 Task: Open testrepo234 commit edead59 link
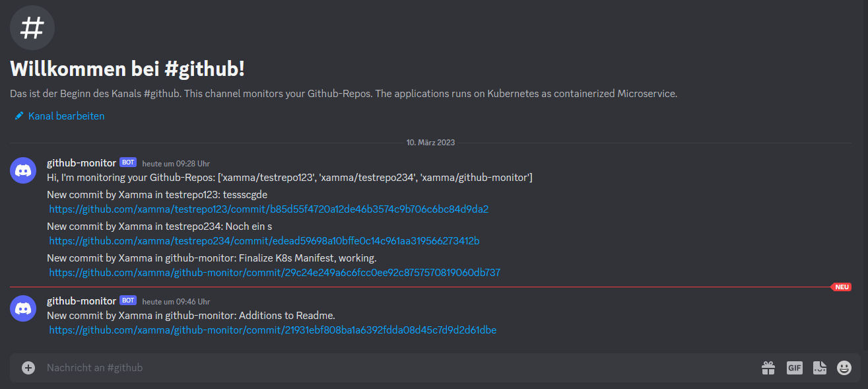[x=264, y=241]
